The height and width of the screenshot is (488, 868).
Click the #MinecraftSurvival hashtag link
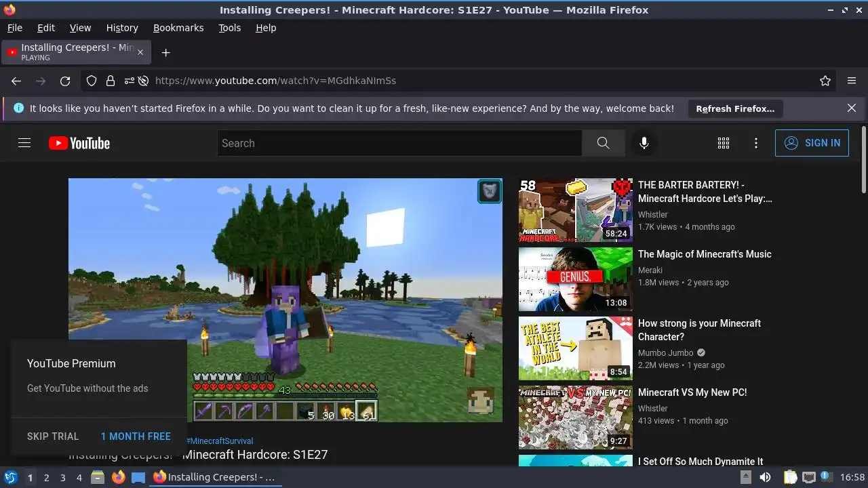click(220, 441)
